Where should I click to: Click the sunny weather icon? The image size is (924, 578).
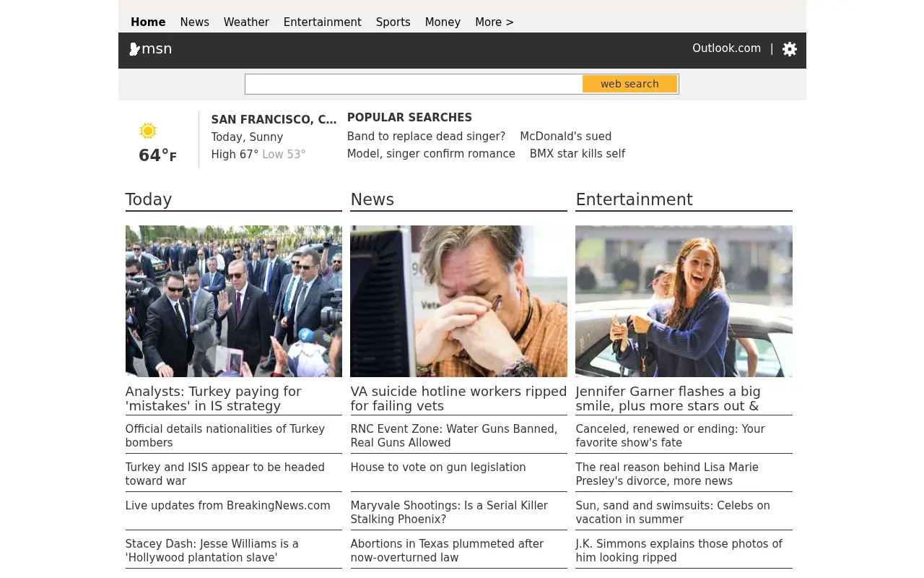pyautogui.click(x=148, y=131)
